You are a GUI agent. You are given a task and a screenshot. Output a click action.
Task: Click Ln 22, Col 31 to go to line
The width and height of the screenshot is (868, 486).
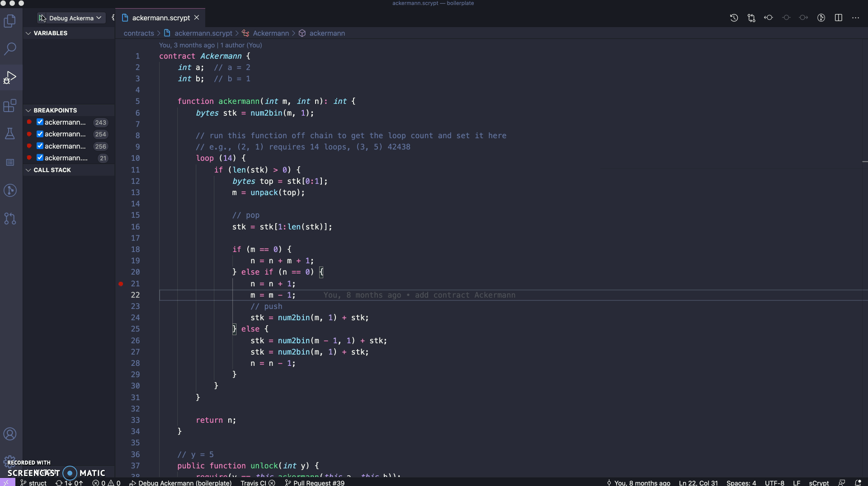[698, 483]
